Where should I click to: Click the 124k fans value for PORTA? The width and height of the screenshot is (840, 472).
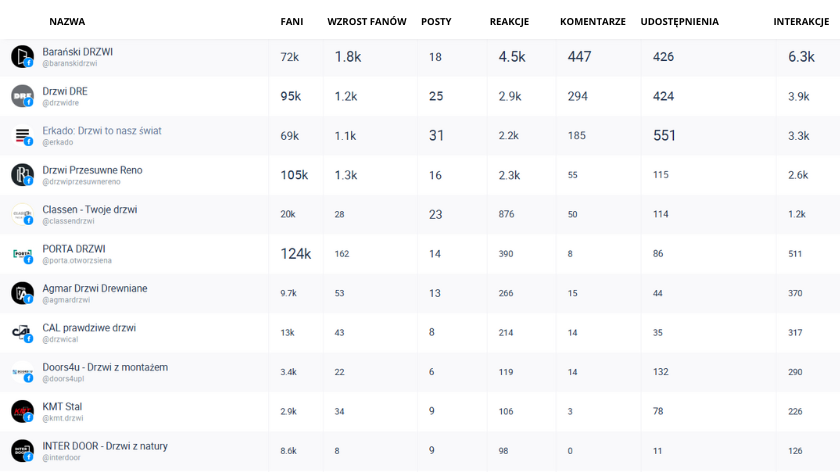click(x=296, y=254)
